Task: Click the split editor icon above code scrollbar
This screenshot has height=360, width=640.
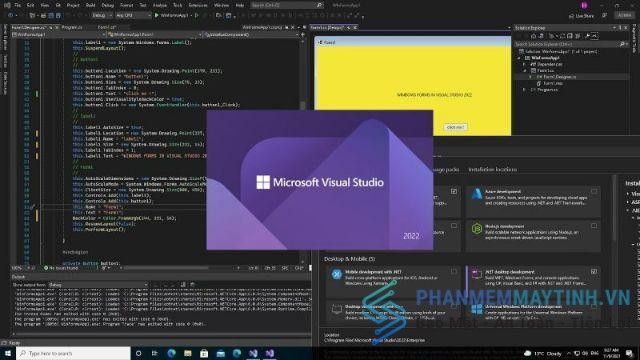Action: click(x=302, y=35)
